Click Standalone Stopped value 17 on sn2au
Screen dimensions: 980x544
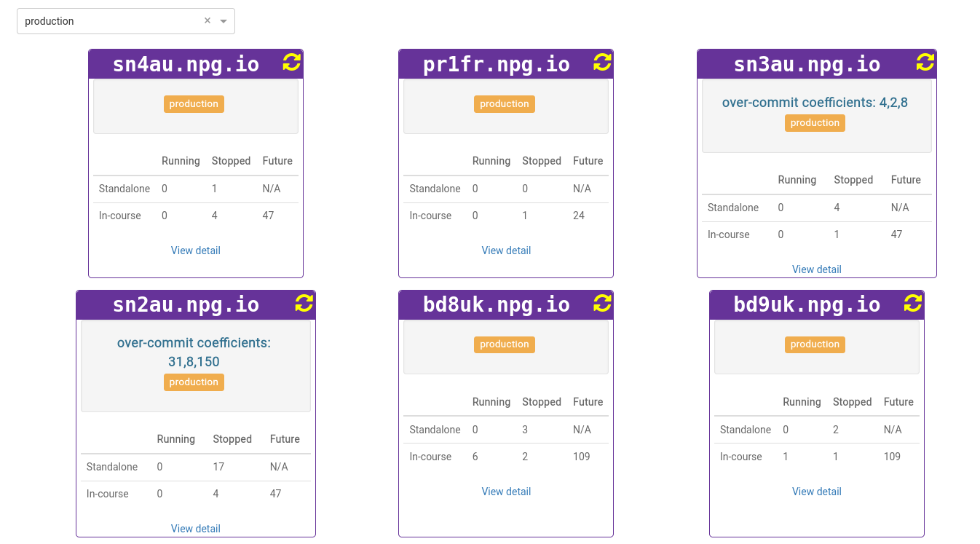(218, 467)
